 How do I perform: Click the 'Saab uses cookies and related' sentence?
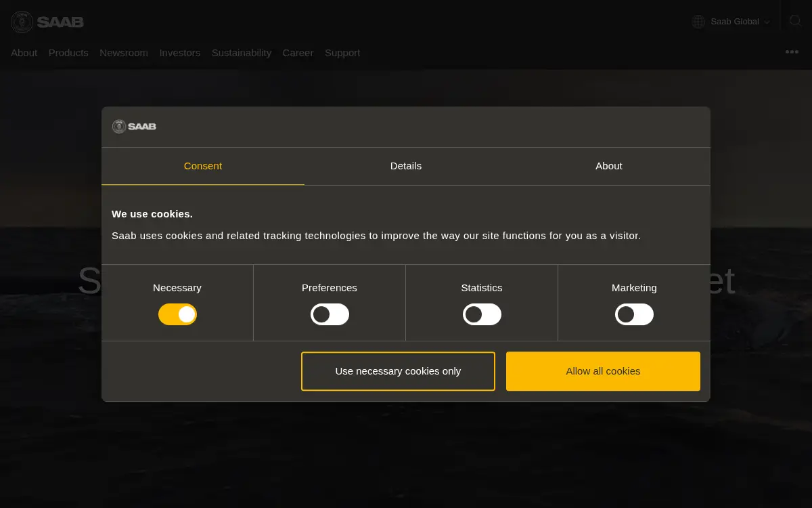pyautogui.click(x=376, y=236)
